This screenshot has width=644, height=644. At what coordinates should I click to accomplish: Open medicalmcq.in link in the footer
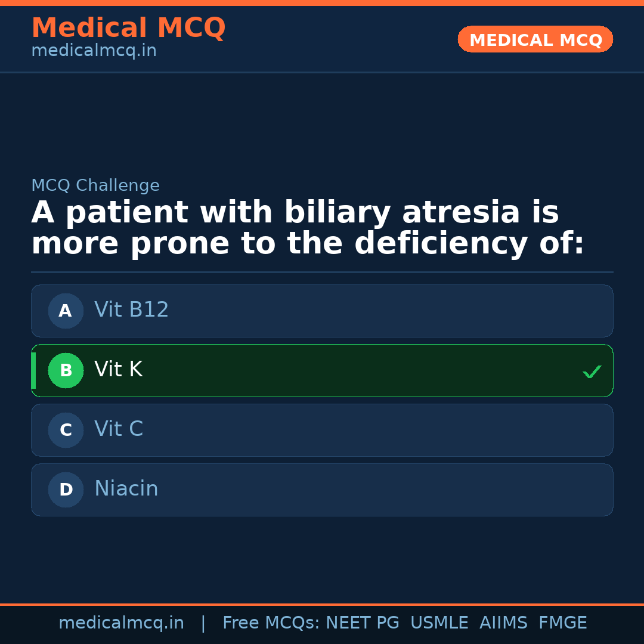click(x=121, y=623)
